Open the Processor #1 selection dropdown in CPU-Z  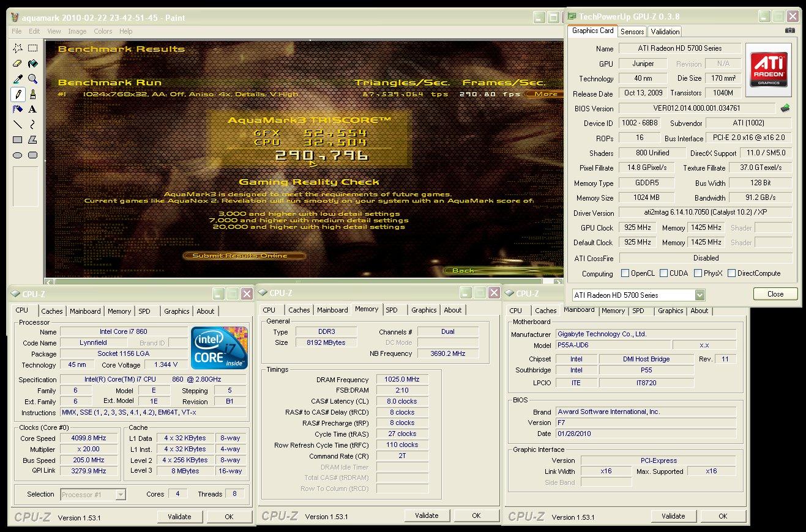tap(121, 494)
